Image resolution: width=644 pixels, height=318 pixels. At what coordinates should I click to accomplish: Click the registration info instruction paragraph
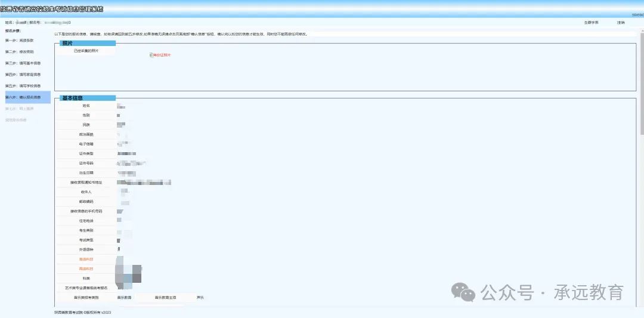(x=181, y=34)
